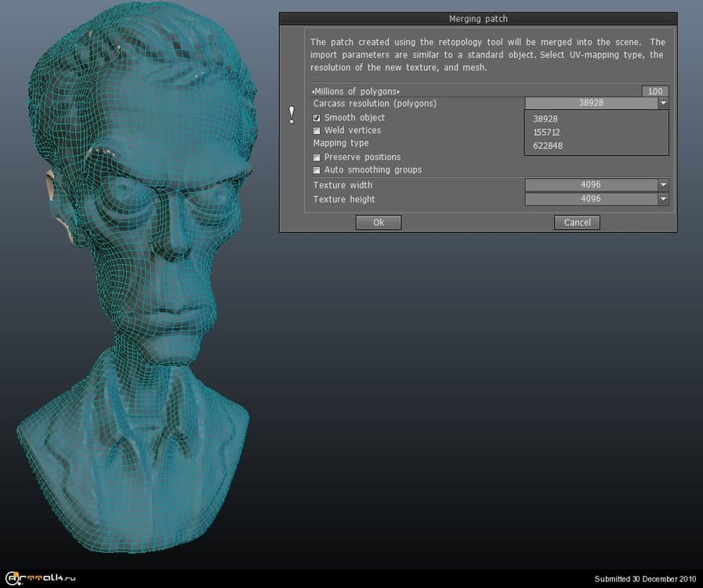Enable the Weld vertices checkbox

[x=317, y=130]
